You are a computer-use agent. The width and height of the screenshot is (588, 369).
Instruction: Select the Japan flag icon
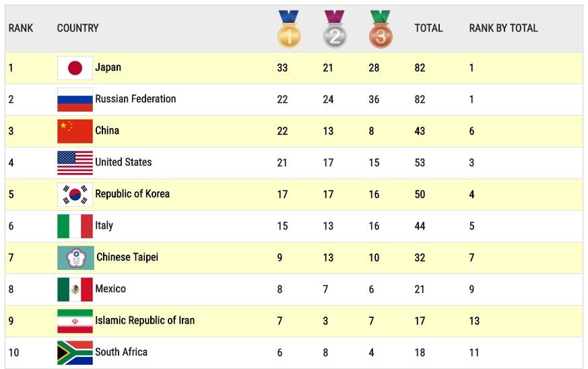tap(75, 68)
